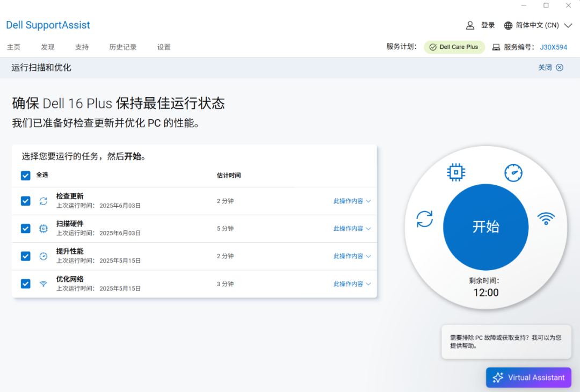Click the hardware chip icon in the start dial

[x=456, y=172]
